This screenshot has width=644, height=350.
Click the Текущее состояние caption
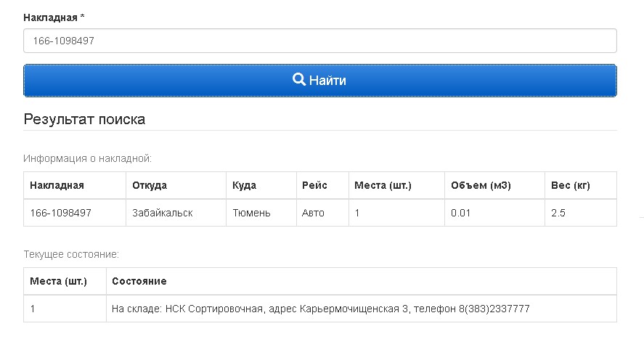point(71,255)
